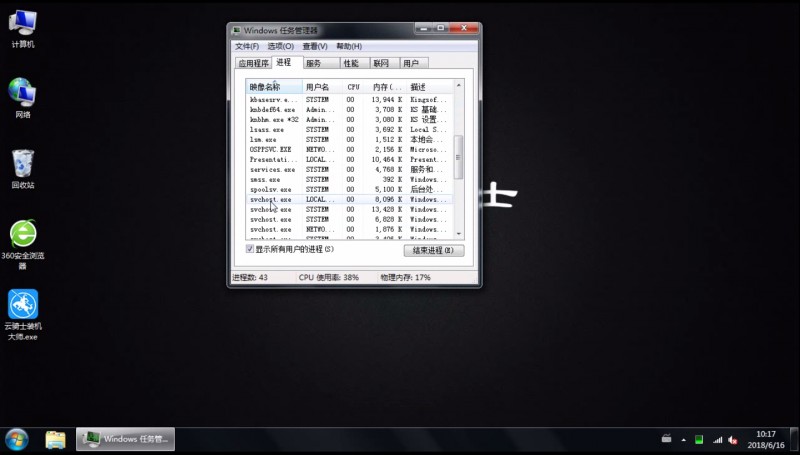Click the 13,944 K memory value

(387, 100)
